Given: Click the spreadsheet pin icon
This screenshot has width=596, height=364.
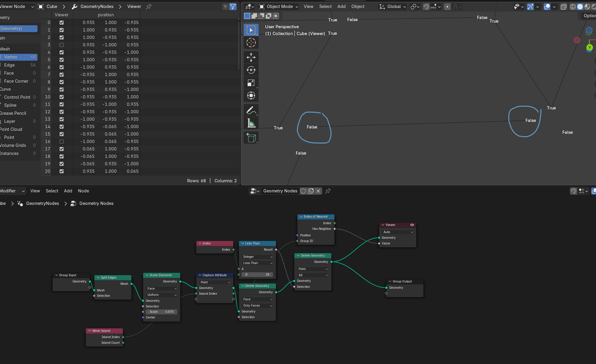Looking at the screenshot, I should [x=149, y=7].
